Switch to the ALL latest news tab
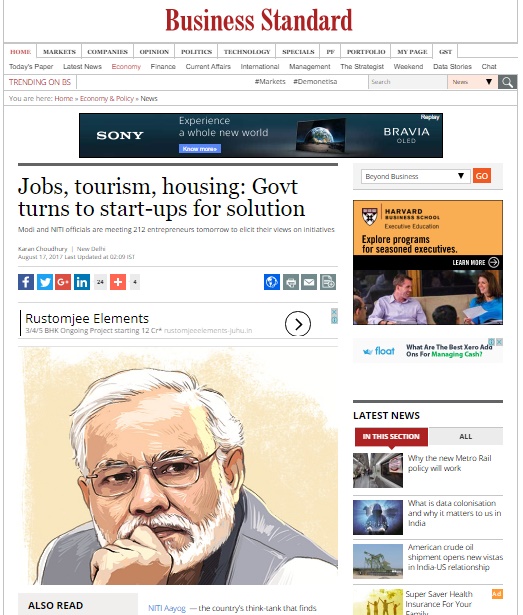The height and width of the screenshot is (615, 523). pyautogui.click(x=466, y=437)
